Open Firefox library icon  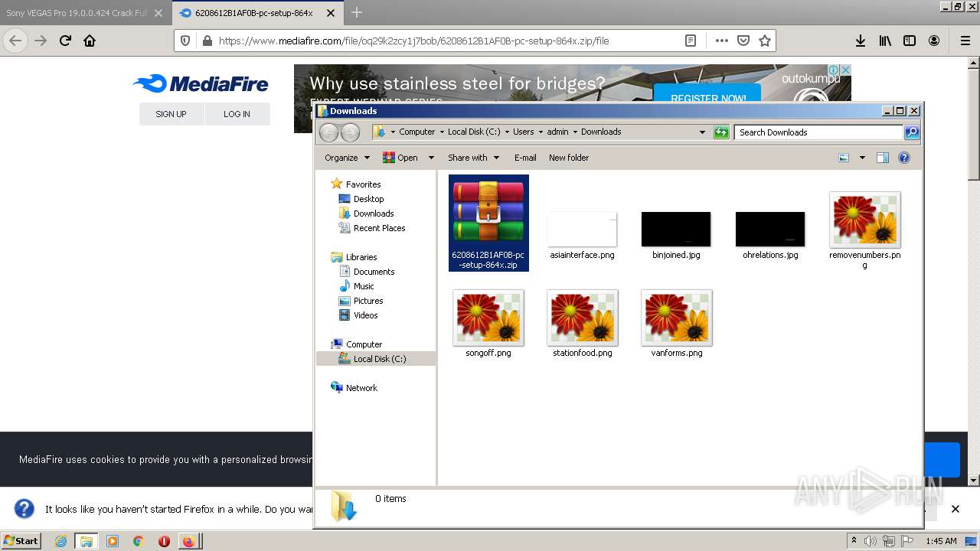tap(885, 41)
